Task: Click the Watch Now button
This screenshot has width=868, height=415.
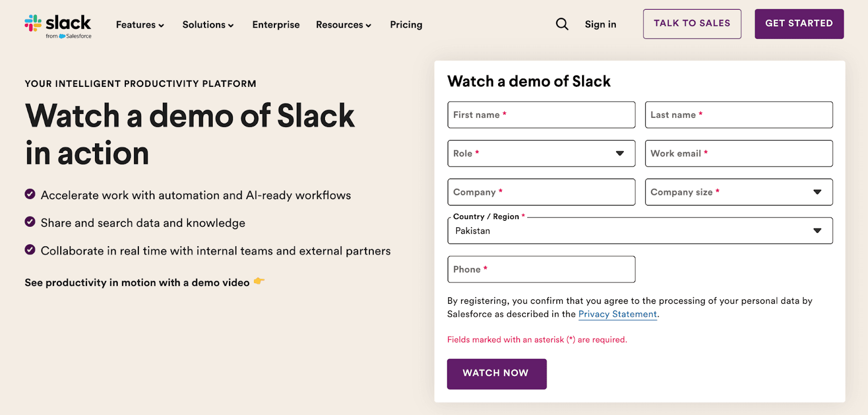Action: (497, 374)
